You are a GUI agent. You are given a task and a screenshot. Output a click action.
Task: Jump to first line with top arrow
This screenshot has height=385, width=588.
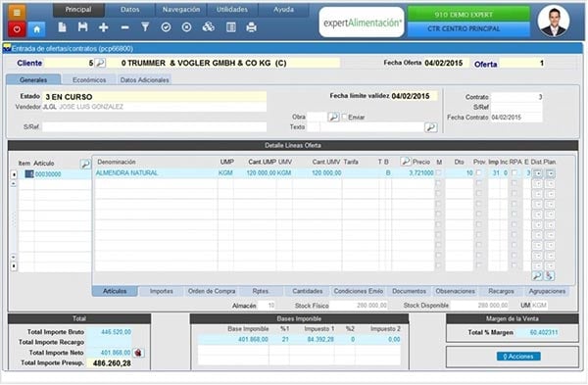(14, 174)
